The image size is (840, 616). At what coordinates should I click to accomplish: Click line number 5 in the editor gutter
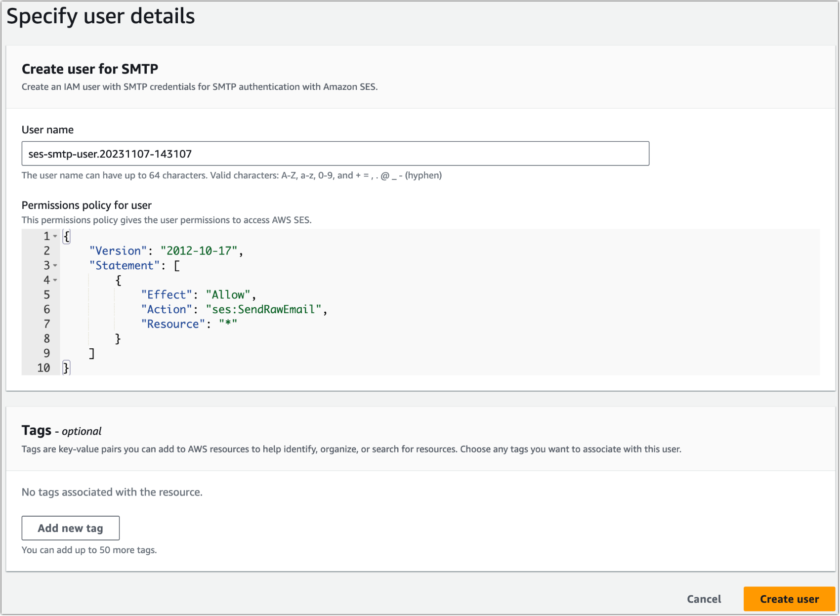coord(47,295)
